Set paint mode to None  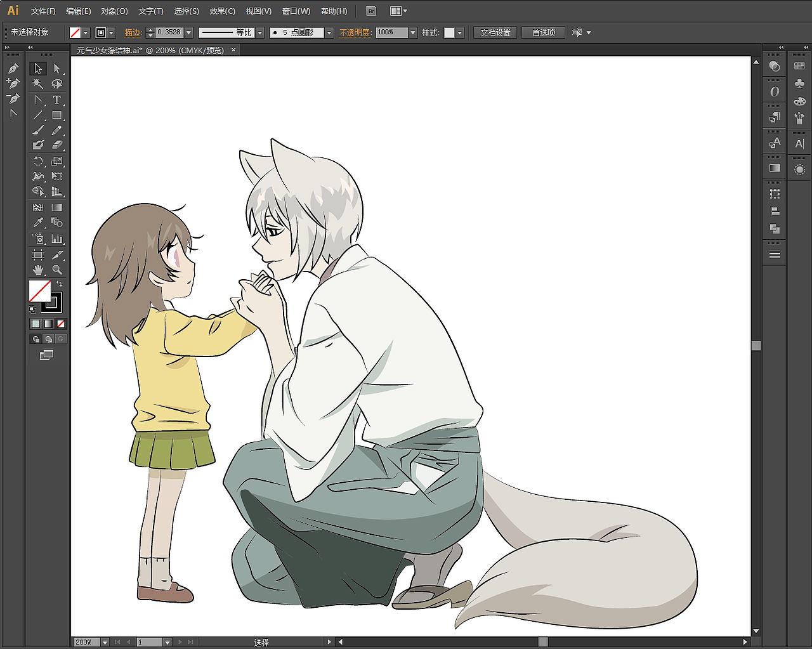point(61,324)
